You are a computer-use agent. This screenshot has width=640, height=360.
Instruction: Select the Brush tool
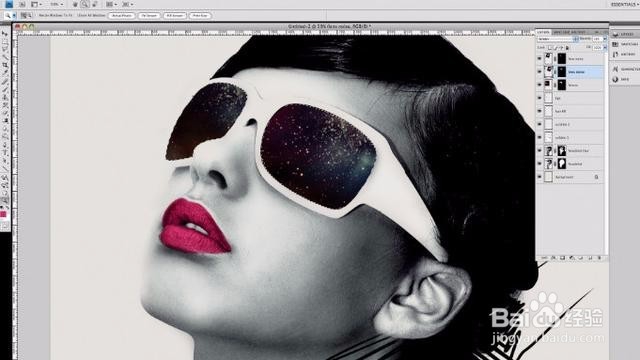5,90
